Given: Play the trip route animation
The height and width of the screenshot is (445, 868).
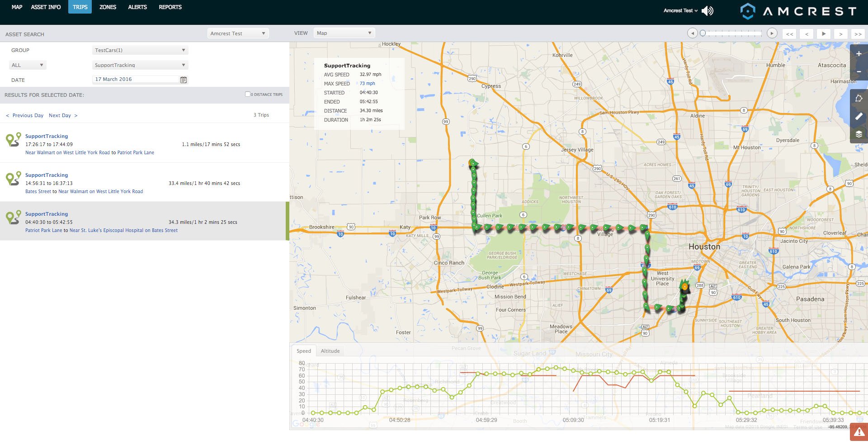Looking at the screenshot, I should [824, 34].
